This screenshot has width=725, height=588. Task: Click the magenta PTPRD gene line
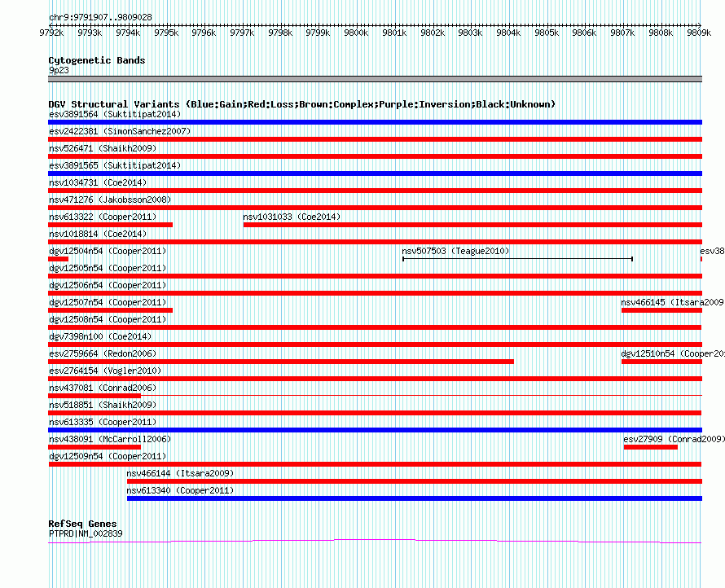point(375,541)
